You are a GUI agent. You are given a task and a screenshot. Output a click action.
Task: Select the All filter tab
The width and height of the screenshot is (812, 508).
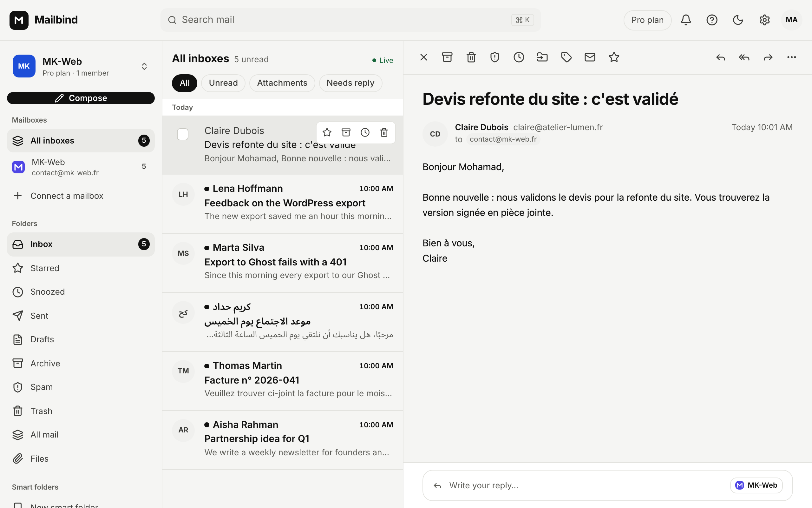185,83
